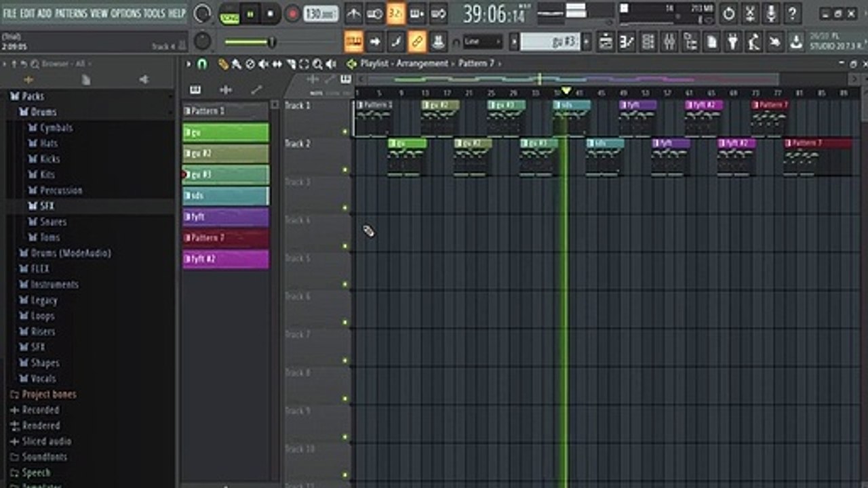Viewport: 868px width, 488px height.
Task: Toggle Pattern/Song mode switch
Action: point(230,14)
